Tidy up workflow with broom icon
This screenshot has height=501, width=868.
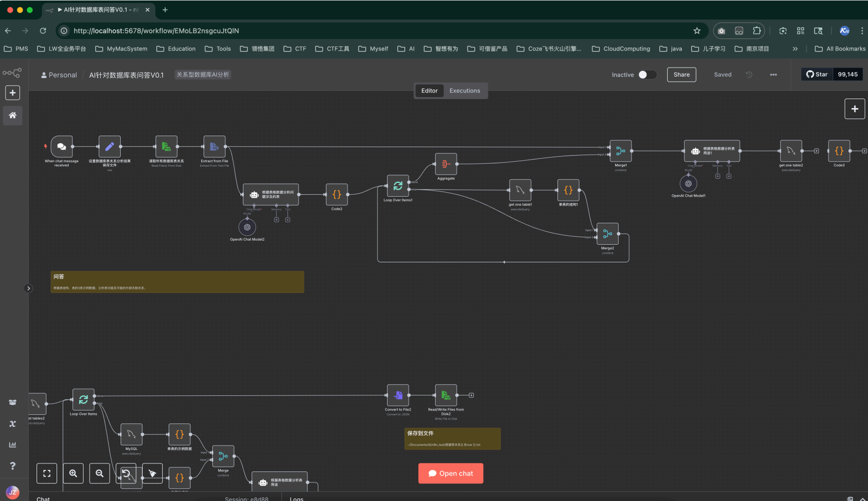point(152,473)
